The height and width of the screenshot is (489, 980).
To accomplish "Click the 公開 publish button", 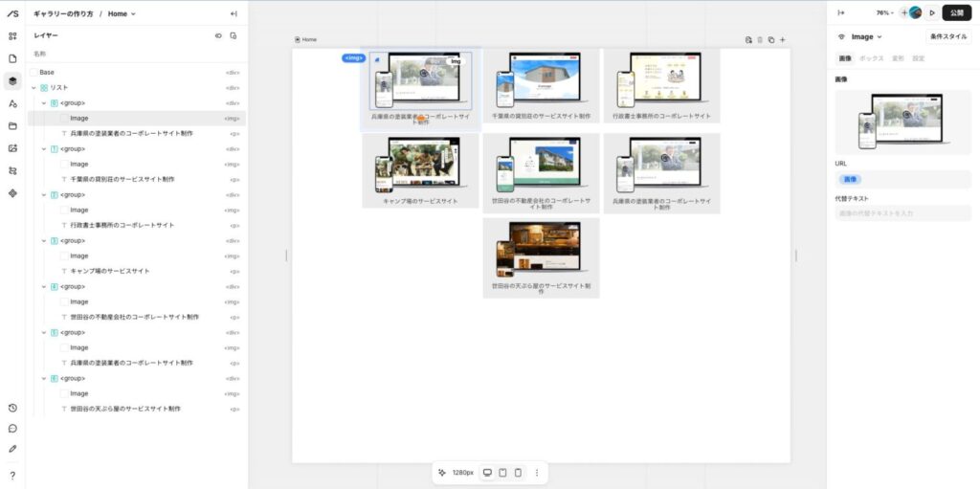I will (x=957, y=13).
